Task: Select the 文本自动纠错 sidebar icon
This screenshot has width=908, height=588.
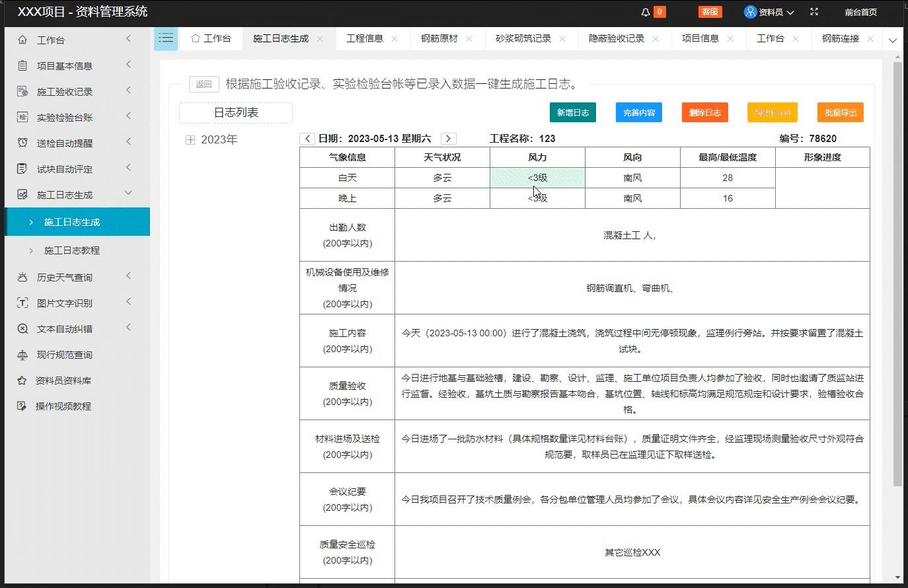Action: tap(23, 328)
